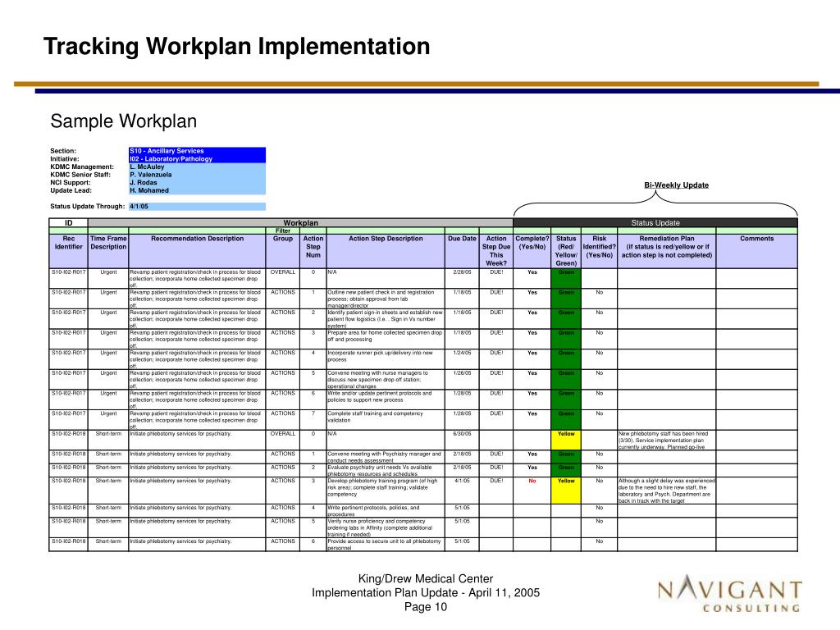Click the 'Bi-Weekly Update' underlined label
This screenshot has height=630, width=840.
(x=676, y=185)
